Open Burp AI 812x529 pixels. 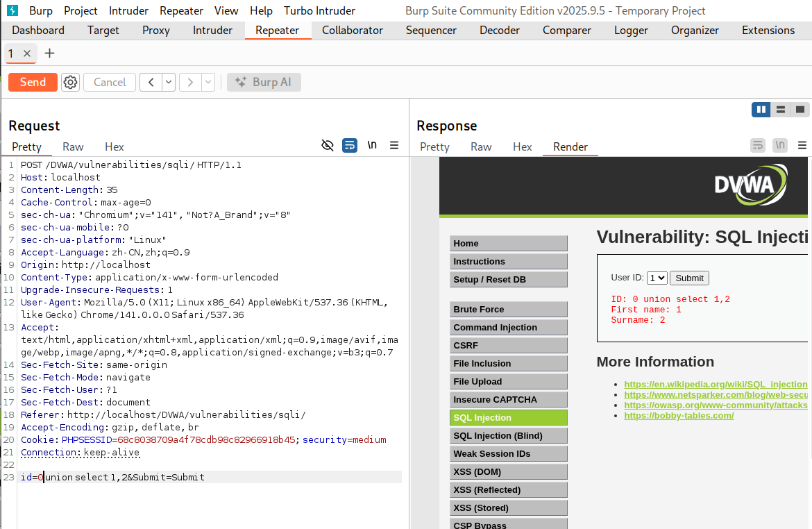264,83
